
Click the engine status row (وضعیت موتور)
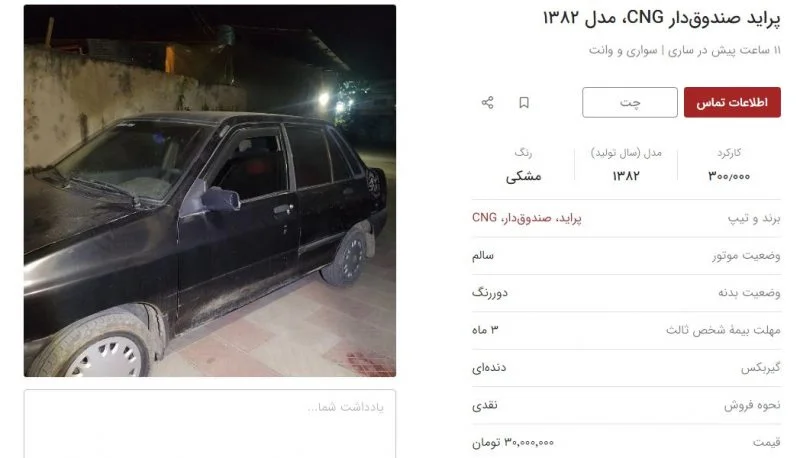point(626,256)
